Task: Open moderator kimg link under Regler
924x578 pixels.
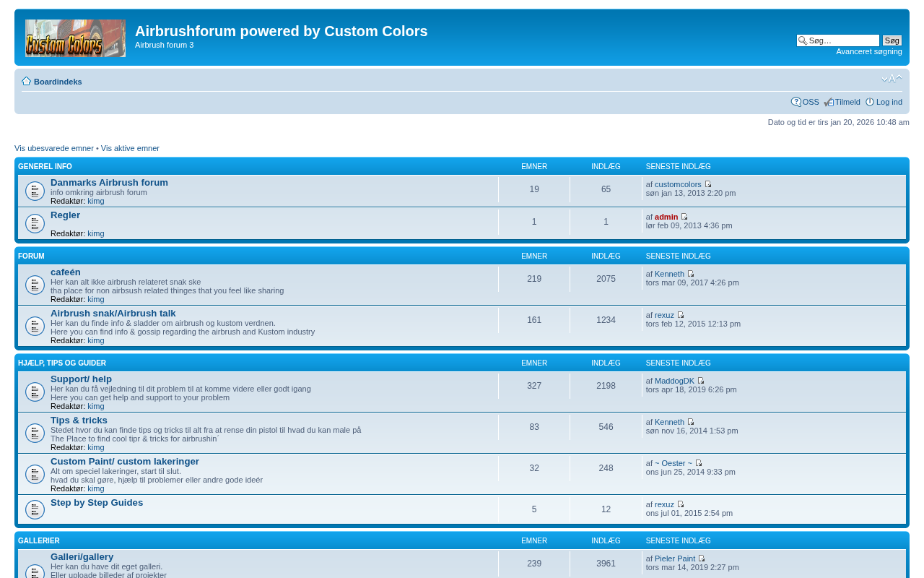Action: [96, 233]
